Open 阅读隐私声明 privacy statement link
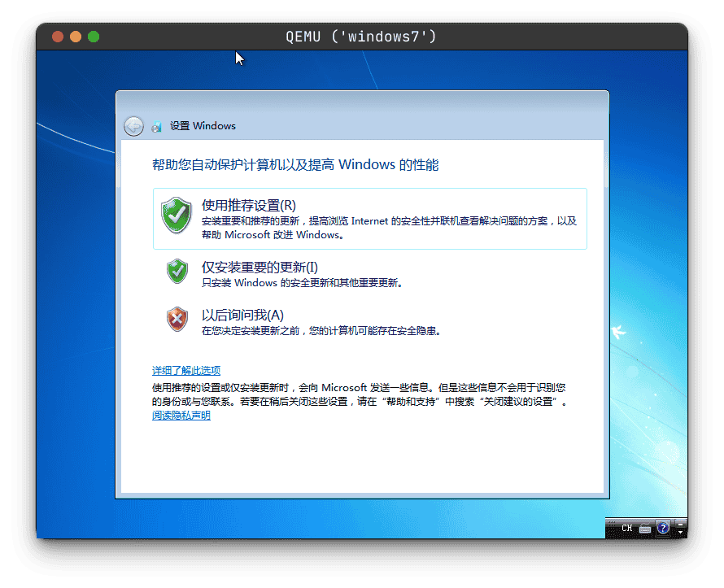 [x=181, y=416]
